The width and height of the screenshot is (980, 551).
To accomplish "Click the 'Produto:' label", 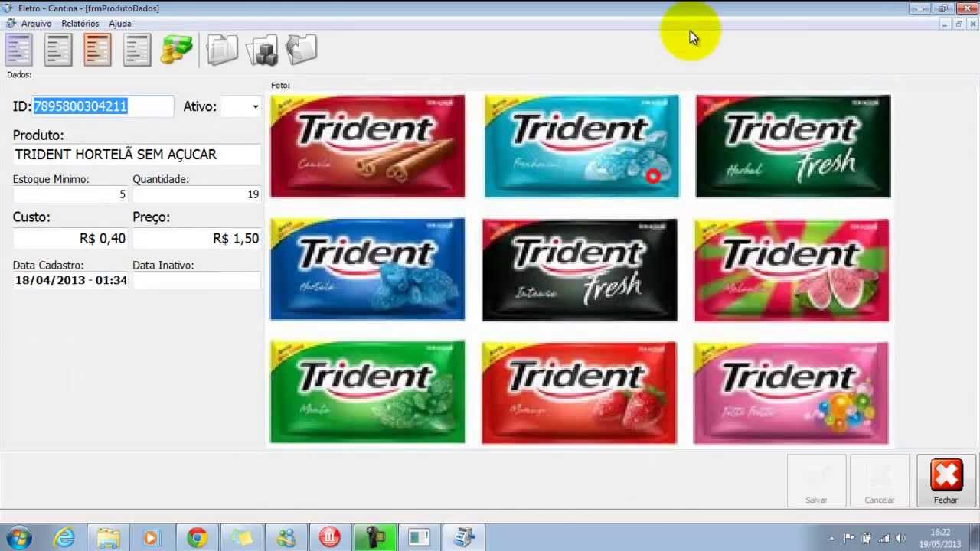I will point(38,135).
